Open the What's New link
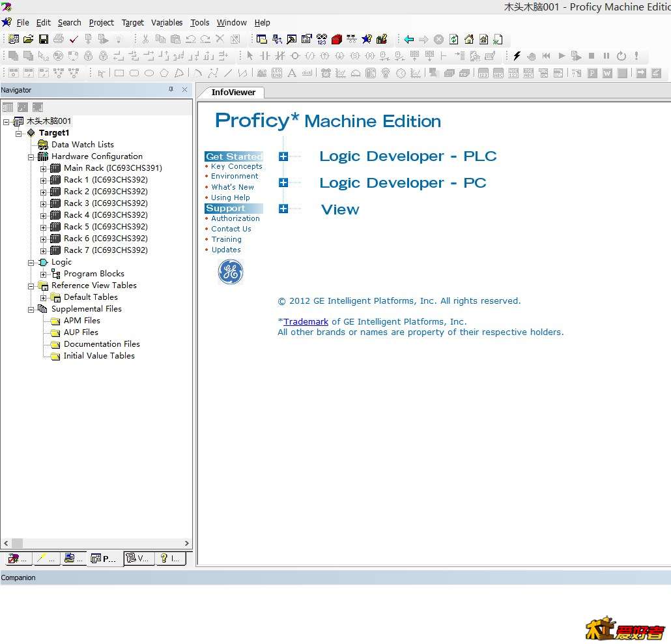This screenshot has width=671, height=644. 233,187
